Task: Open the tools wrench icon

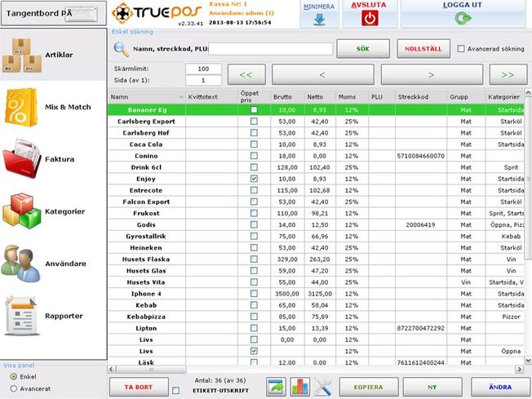Action: pyautogui.click(x=322, y=387)
